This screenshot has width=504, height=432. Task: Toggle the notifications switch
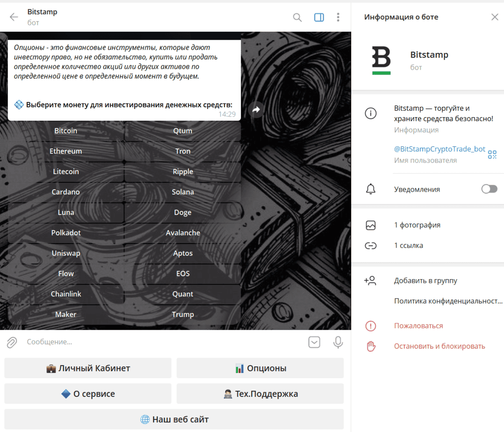click(489, 189)
